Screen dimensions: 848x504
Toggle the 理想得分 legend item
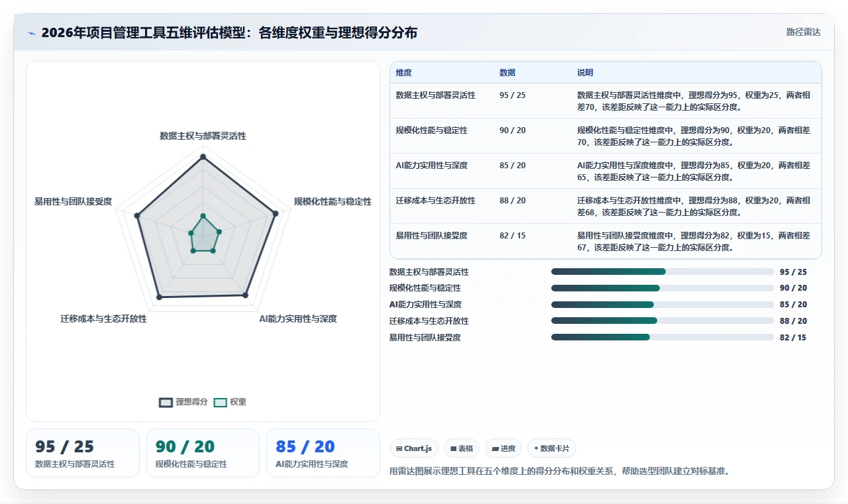(184, 402)
